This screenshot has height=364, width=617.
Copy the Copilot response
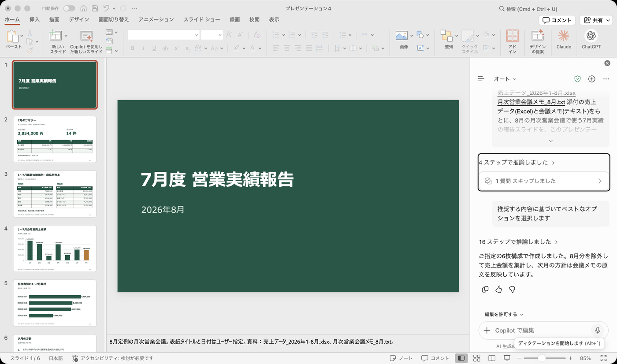tap(485, 289)
